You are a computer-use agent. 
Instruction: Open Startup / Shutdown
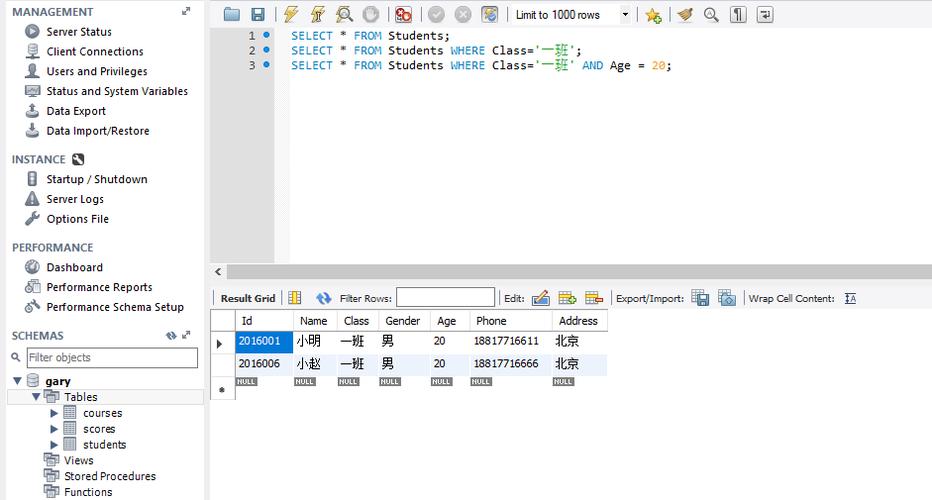point(97,180)
